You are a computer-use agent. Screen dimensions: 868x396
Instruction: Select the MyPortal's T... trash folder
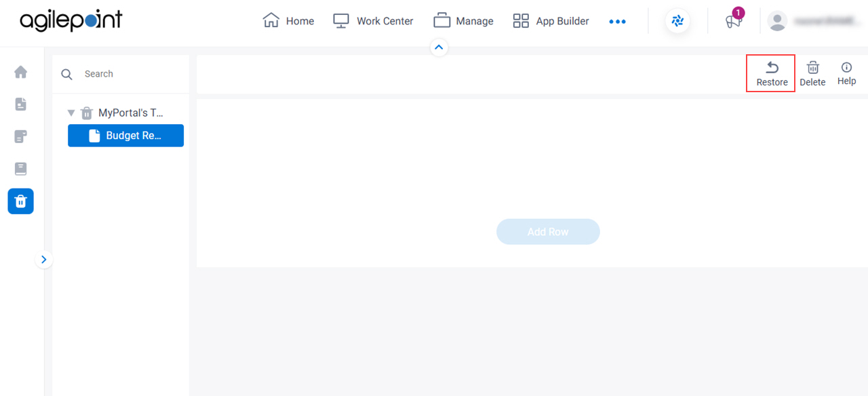(x=123, y=113)
